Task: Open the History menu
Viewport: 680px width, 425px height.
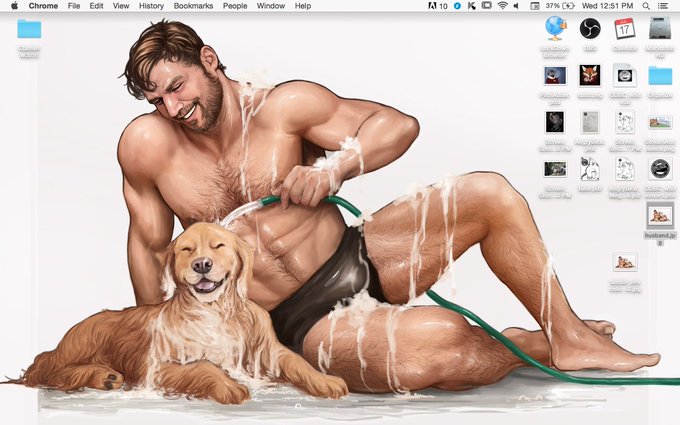Action: (151, 6)
